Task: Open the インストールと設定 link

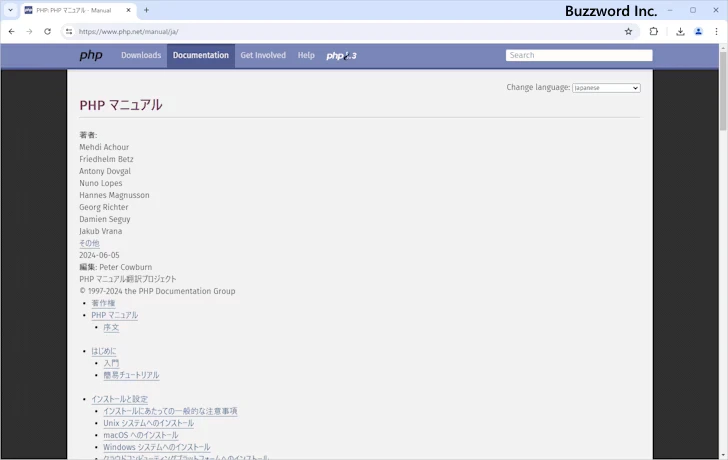Action: point(120,399)
